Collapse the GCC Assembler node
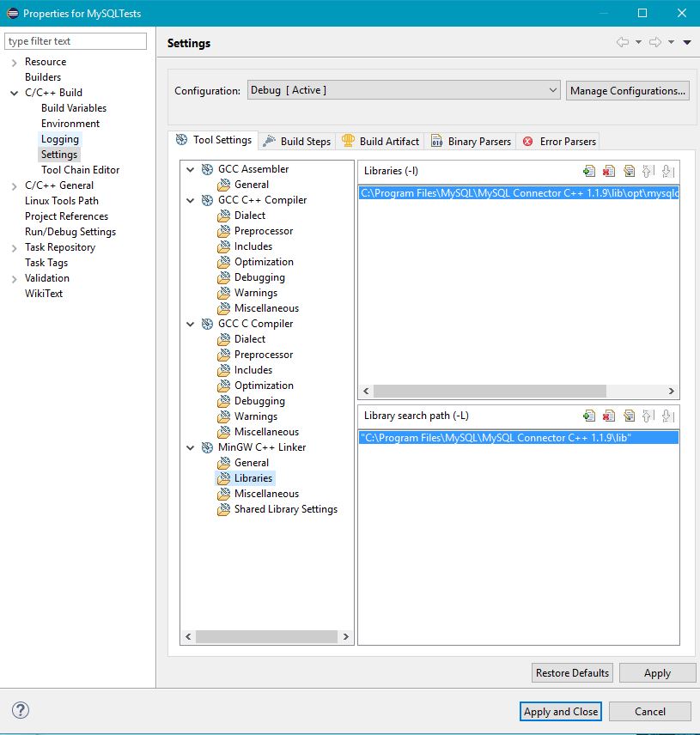This screenshot has height=735, width=700. tap(191, 169)
